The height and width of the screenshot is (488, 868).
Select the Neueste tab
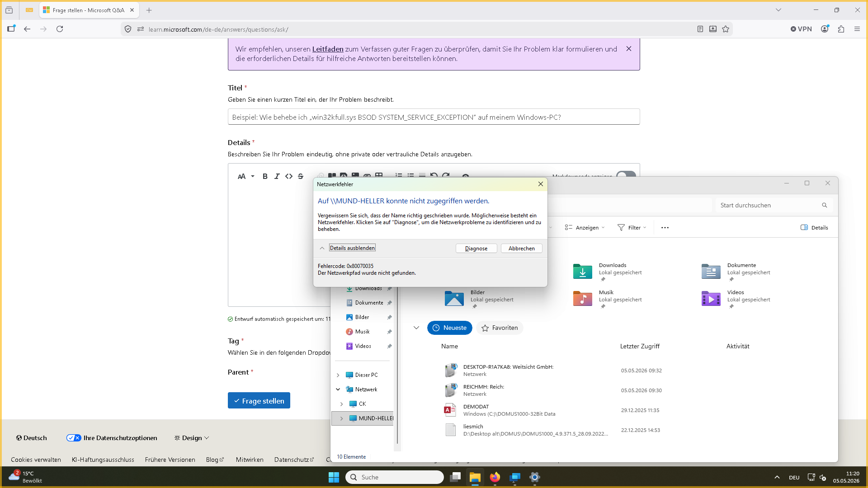point(449,328)
